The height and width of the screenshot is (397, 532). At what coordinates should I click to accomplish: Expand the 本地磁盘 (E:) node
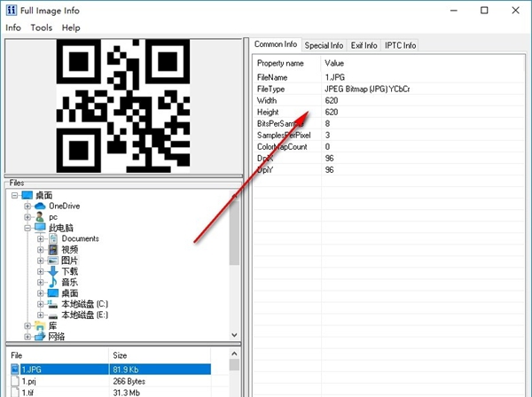pyautogui.click(x=41, y=315)
